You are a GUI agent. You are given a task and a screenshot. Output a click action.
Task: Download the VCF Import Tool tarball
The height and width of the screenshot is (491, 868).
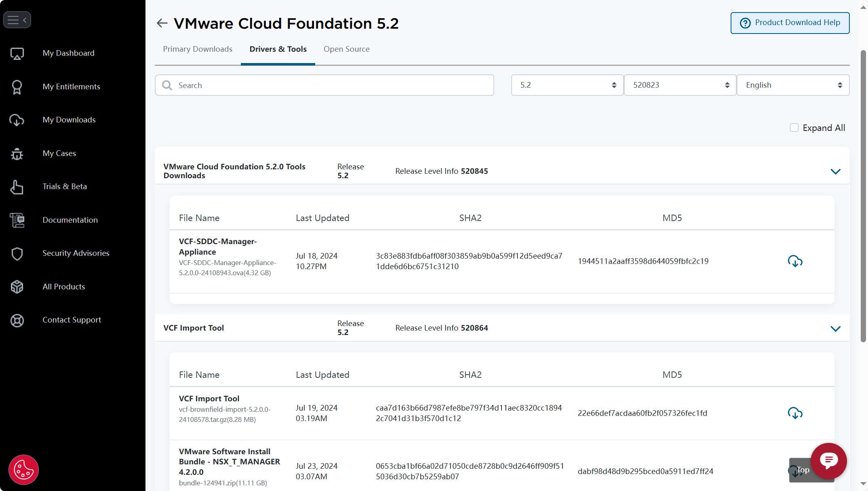point(794,413)
